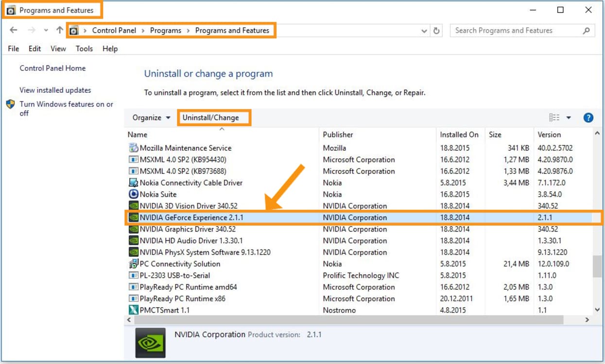Image resolution: width=605 pixels, height=364 pixels.
Task: Click the MSXML 4.0 SP2 (KB973688) icon
Action: 133,171
